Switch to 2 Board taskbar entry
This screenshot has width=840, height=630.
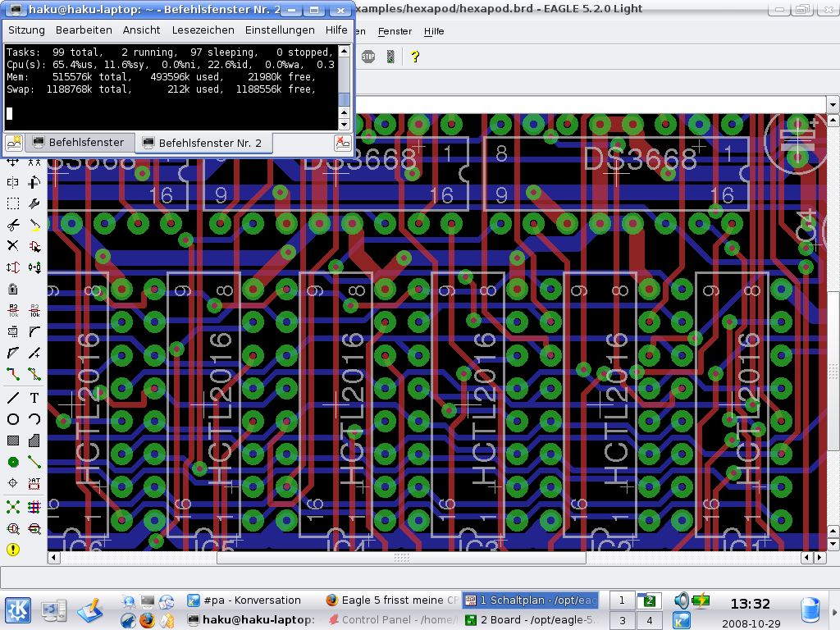[531, 620]
